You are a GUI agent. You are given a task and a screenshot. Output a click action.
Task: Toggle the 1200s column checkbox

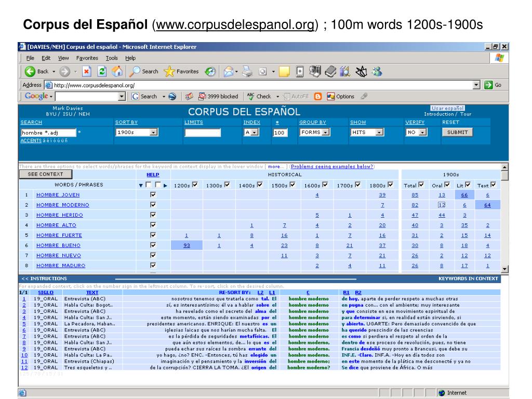tap(195, 184)
